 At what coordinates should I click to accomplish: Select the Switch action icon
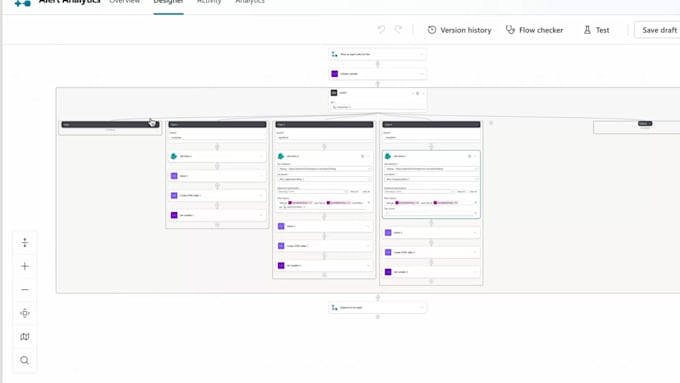pos(334,93)
